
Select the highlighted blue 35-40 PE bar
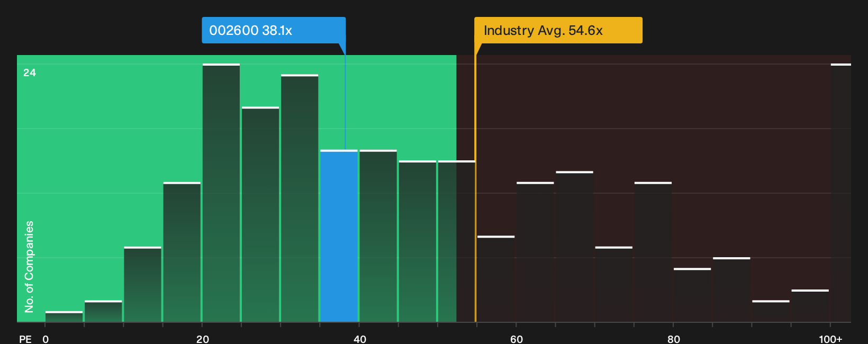click(x=339, y=236)
